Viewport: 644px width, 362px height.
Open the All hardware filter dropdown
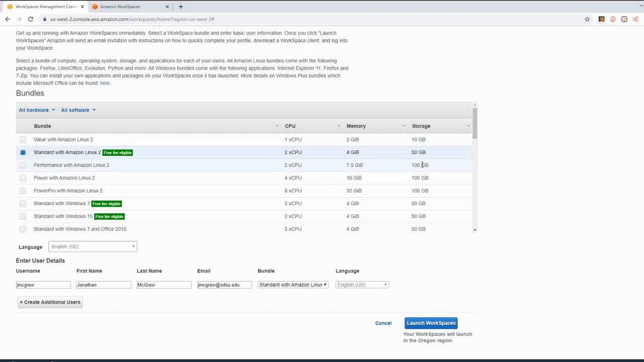(37, 110)
